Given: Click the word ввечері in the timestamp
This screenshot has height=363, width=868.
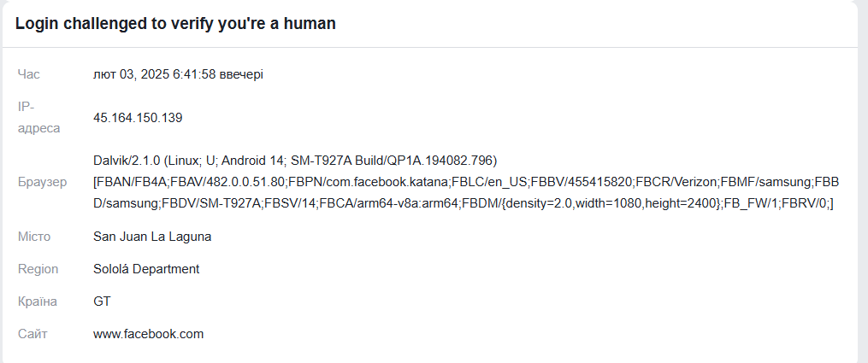Looking at the screenshot, I should (x=241, y=74).
